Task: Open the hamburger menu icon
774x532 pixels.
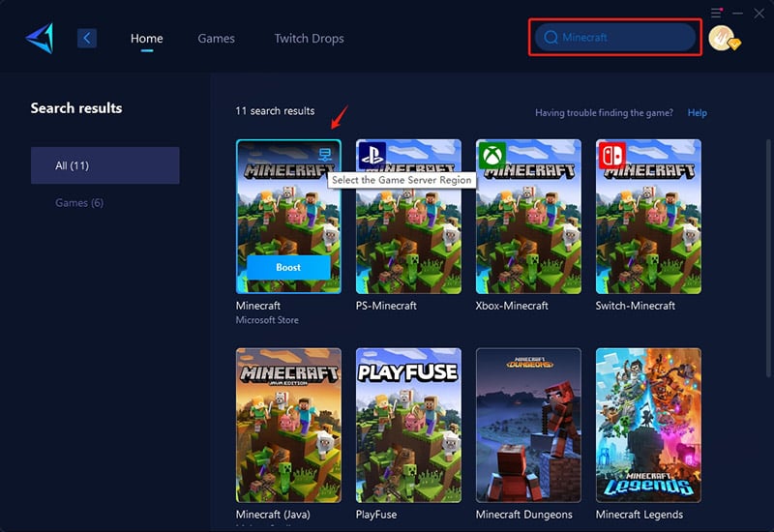Action: 716,13
